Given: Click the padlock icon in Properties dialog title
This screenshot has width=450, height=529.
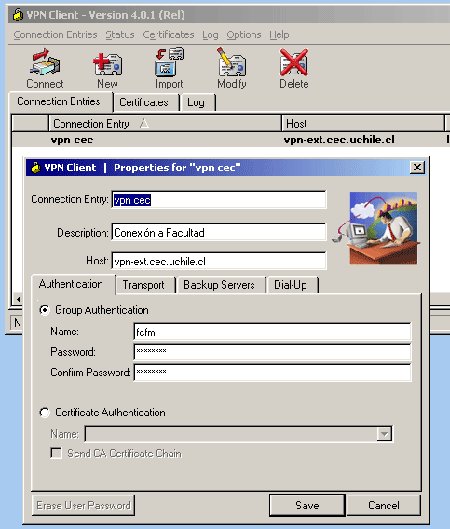Looking at the screenshot, I should coord(36,167).
